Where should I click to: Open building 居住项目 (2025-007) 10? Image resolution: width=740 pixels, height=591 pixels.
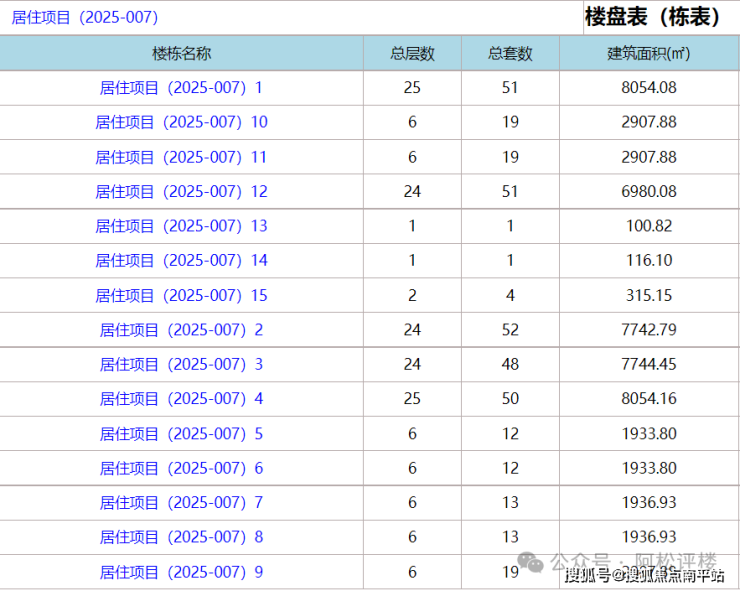pyautogui.click(x=181, y=122)
